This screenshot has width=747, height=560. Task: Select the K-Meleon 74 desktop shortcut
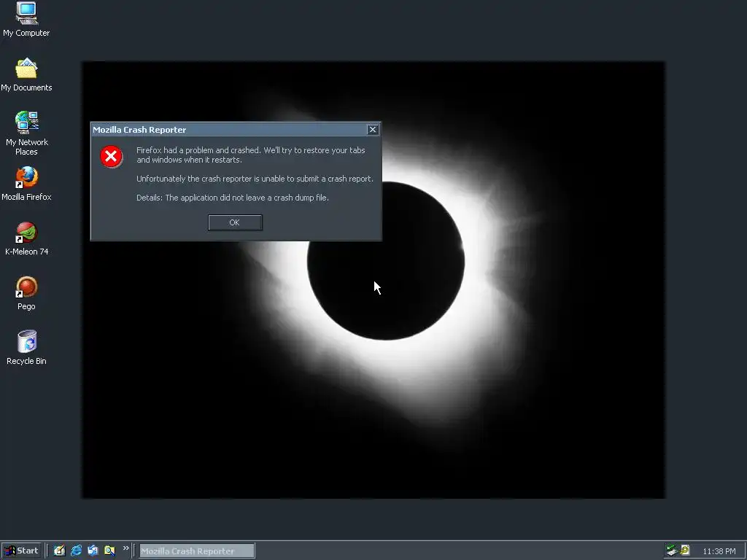click(x=26, y=238)
